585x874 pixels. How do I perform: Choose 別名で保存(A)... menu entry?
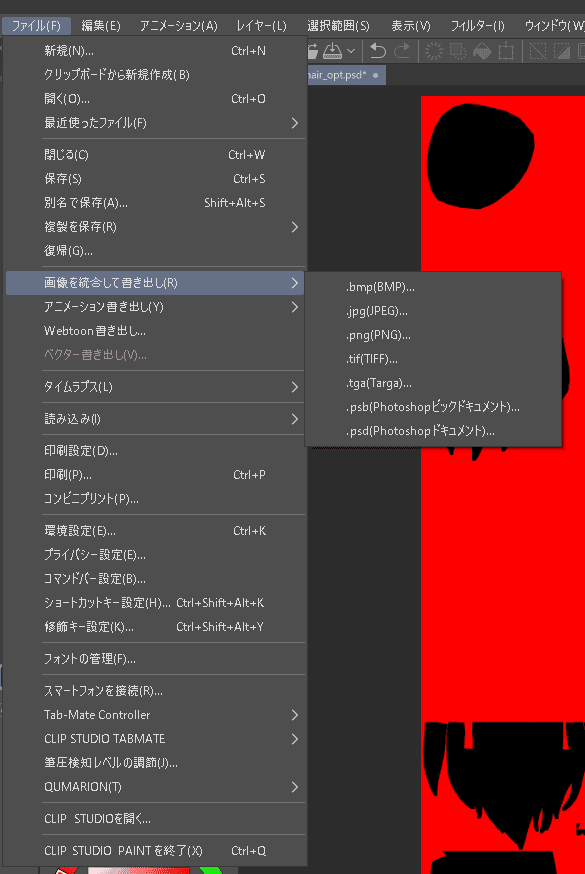155,202
